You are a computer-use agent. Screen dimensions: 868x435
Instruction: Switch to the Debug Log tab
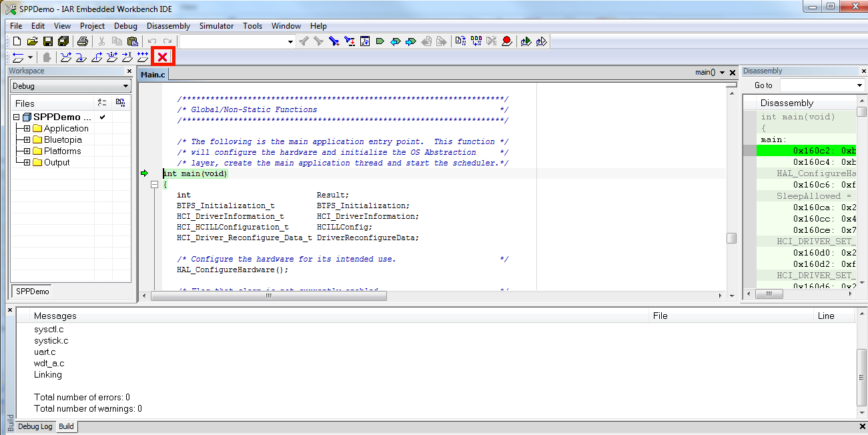pos(35,426)
